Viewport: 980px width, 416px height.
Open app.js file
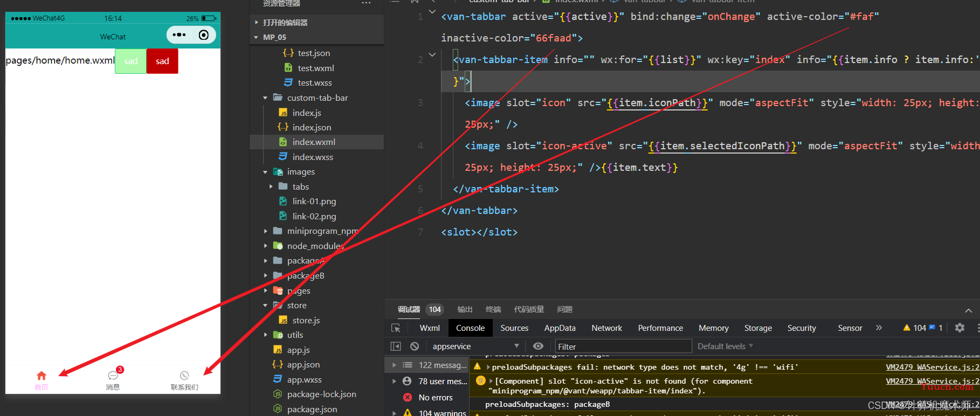298,350
